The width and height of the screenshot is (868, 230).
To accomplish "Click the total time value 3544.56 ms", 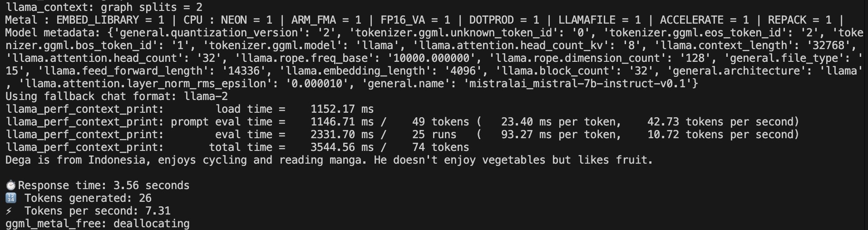I will 342,147.
